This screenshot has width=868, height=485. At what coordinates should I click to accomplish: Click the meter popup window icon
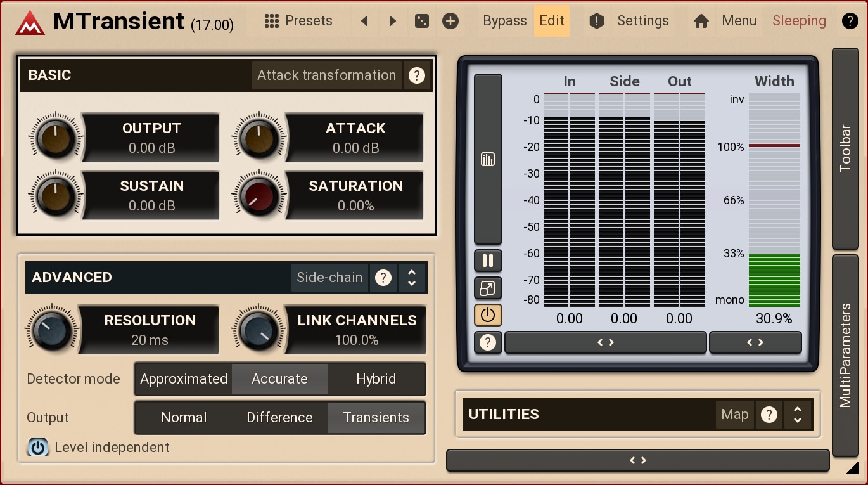point(488,288)
